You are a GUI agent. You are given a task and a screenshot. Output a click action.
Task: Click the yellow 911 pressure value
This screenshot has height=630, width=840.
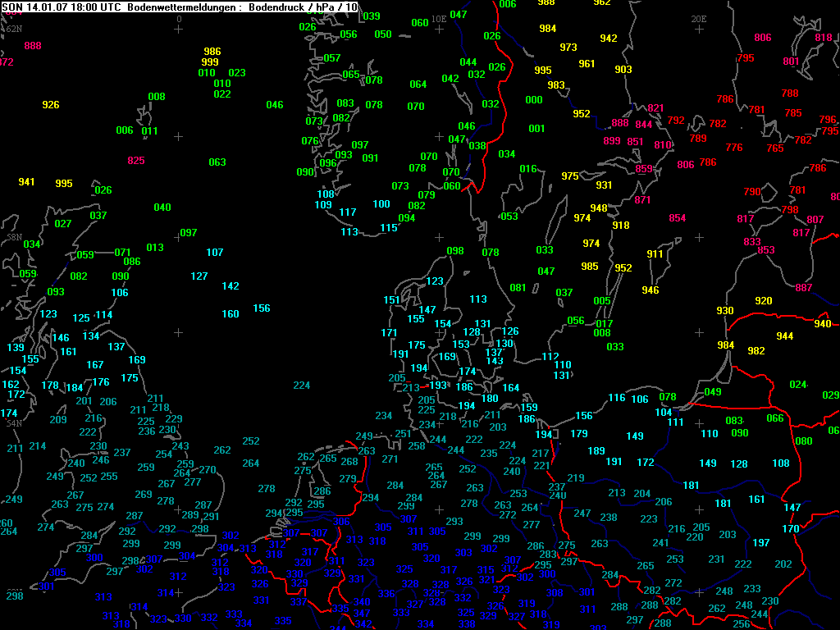[655, 254]
